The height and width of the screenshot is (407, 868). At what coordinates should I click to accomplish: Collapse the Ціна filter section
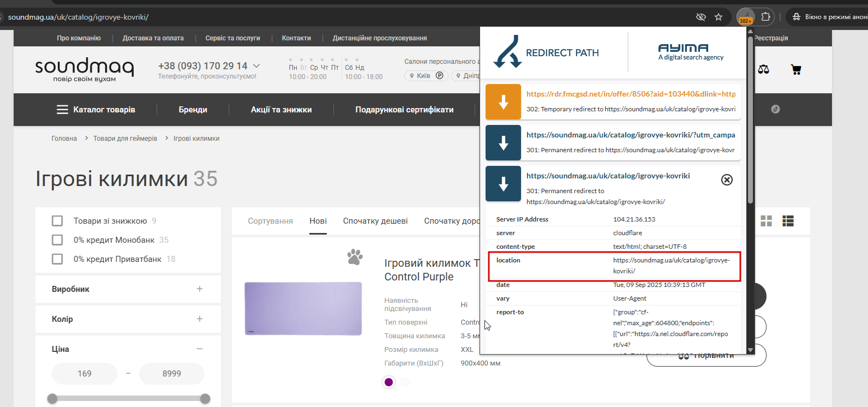[x=200, y=349]
